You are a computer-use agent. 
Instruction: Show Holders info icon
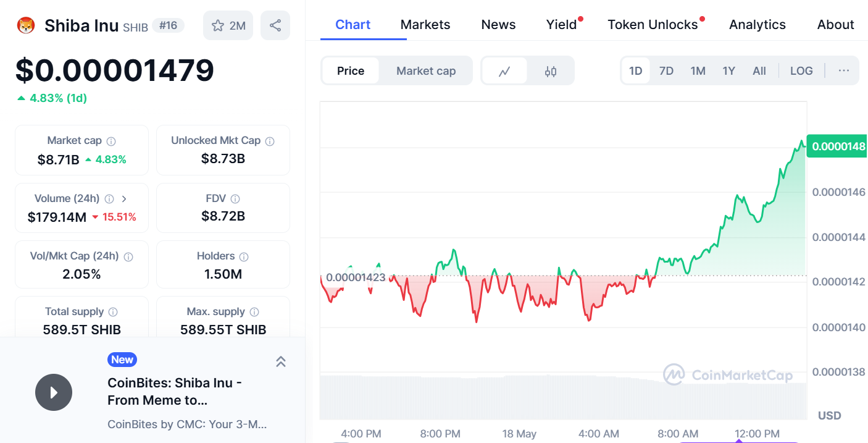click(x=244, y=256)
